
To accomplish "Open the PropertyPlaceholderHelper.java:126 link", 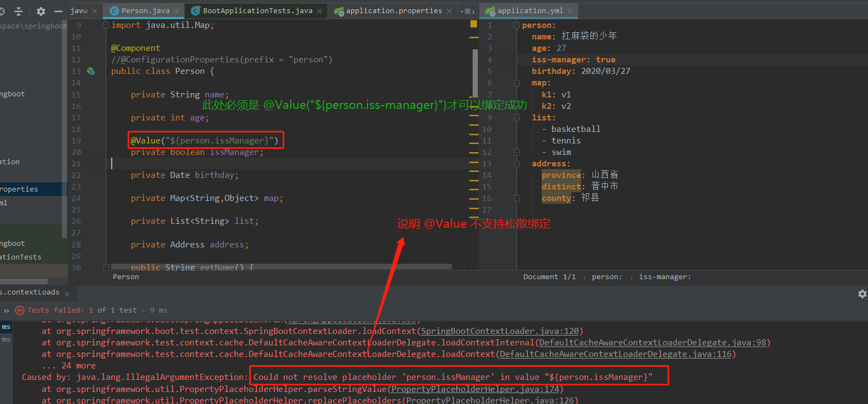I will tap(490, 400).
